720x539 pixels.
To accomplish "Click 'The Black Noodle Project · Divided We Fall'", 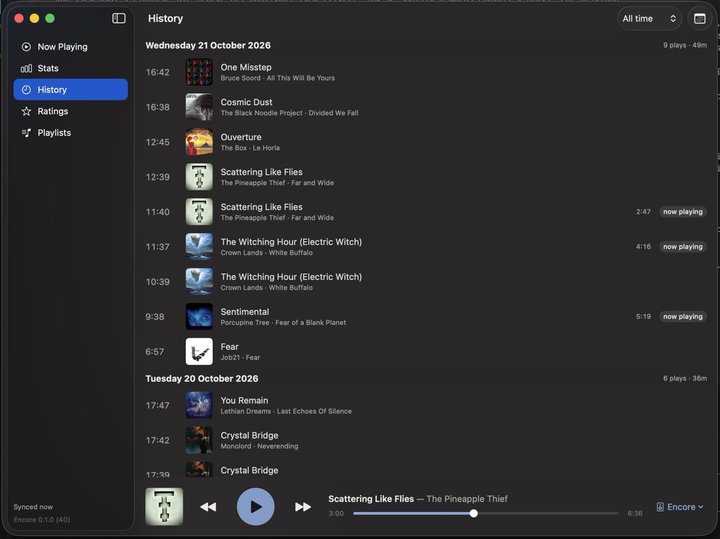I will point(289,113).
